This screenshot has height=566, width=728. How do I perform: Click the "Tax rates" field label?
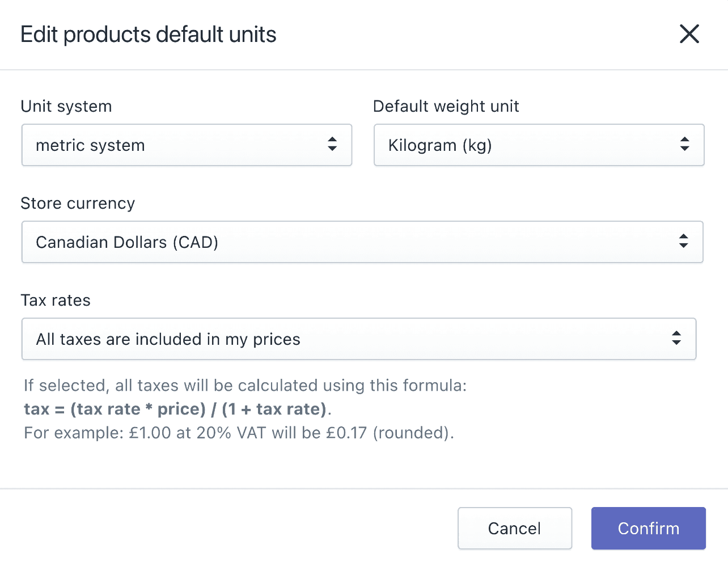click(x=56, y=301)
